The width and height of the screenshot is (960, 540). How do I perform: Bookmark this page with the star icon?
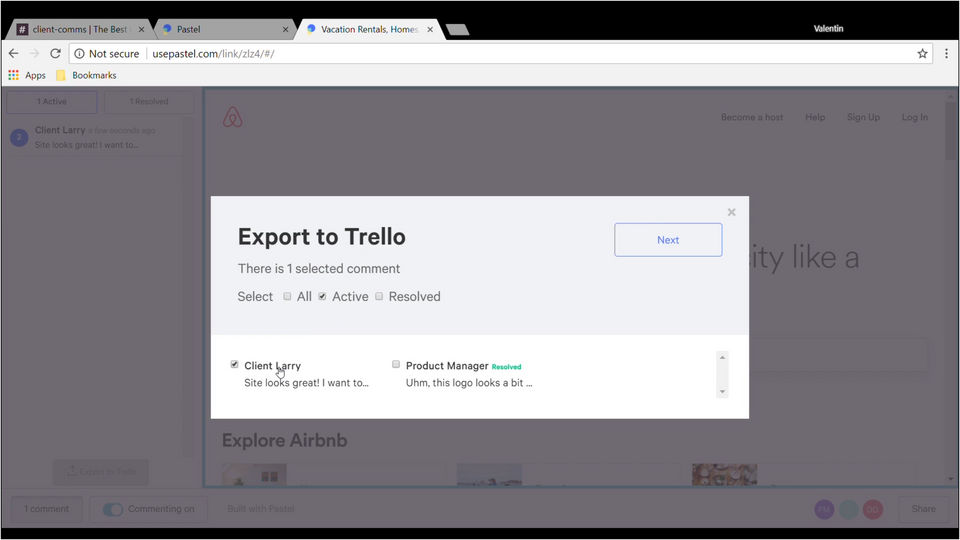[922, 54]
